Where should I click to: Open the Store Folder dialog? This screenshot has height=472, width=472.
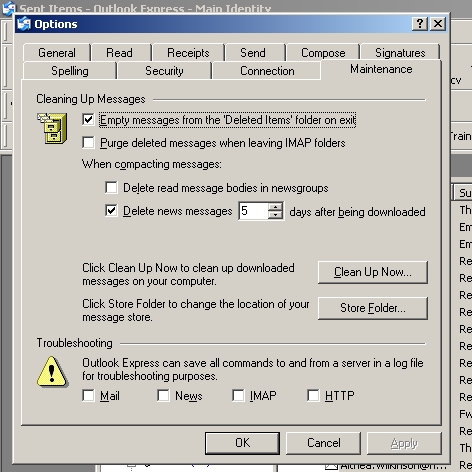pyautogui.click(x=373, y=308)
